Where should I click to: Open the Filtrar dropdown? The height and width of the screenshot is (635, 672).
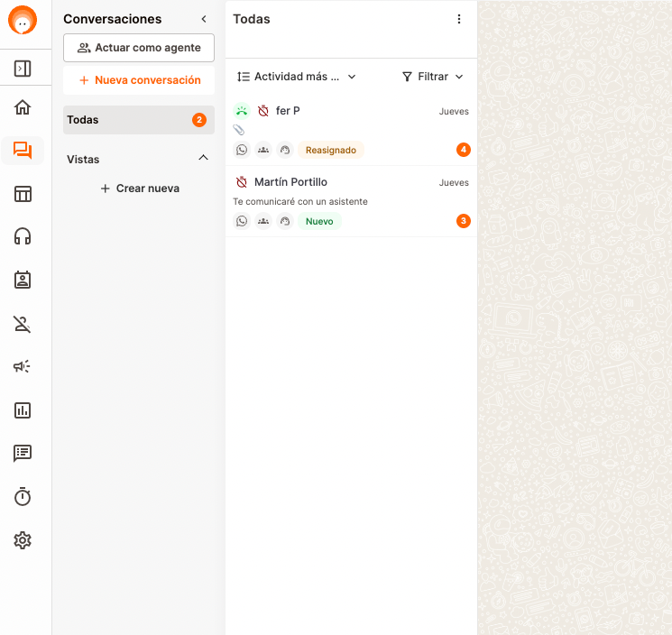click(x=433, y=77)
